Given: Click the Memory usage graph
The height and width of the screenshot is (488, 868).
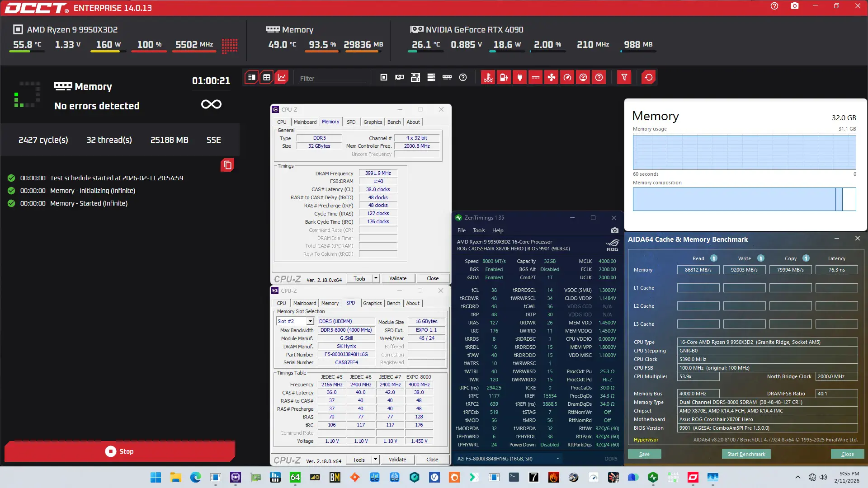Looking at the screenshot, I should (x=744, y=152).
